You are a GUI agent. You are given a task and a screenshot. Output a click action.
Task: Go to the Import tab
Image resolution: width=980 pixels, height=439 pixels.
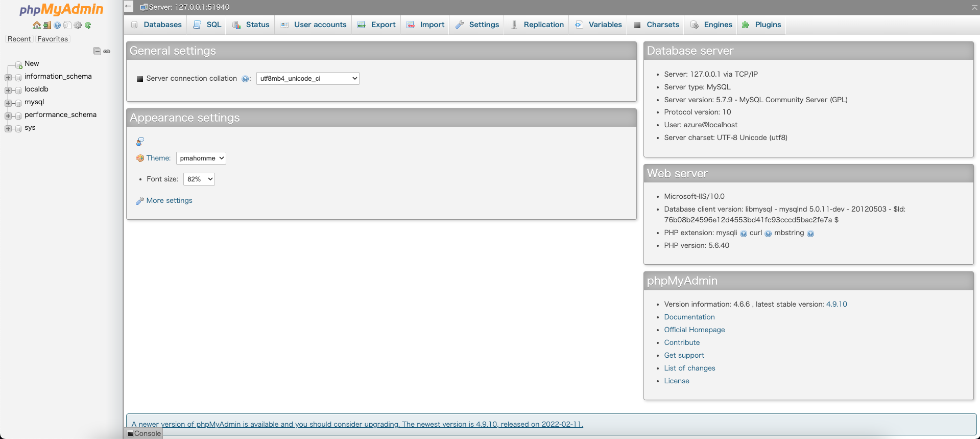(425, 25)
